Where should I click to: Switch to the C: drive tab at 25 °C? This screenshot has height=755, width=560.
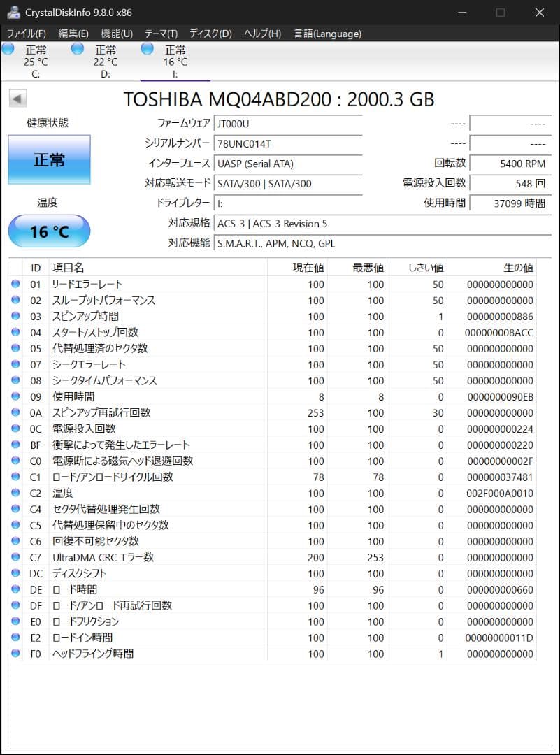[x=36, y=62]
